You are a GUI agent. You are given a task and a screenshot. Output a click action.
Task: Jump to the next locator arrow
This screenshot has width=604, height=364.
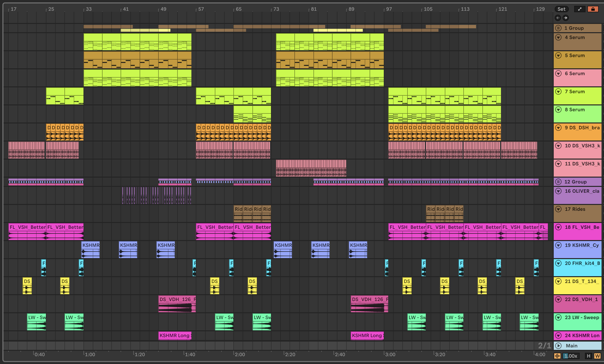coord(565,18)
